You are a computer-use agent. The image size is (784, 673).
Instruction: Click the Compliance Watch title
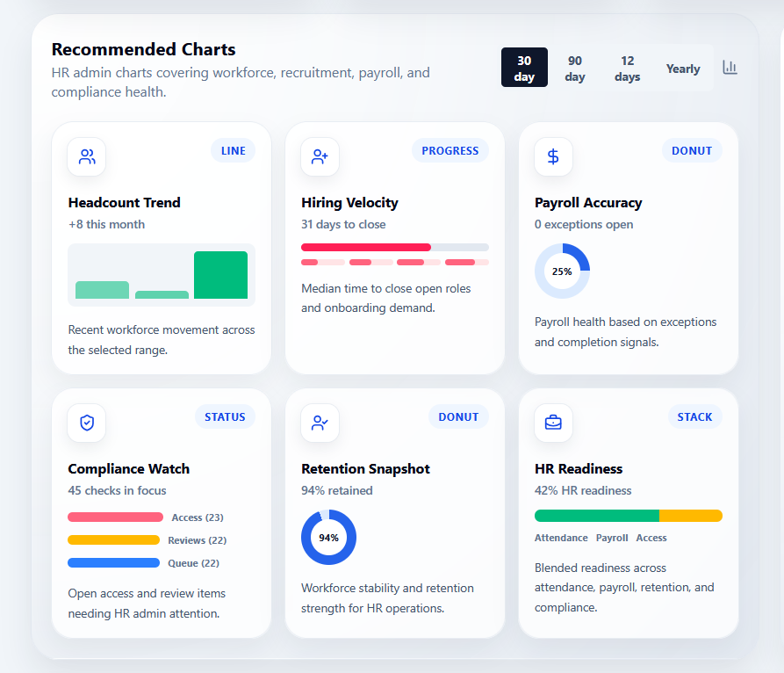tap(128, 469)
